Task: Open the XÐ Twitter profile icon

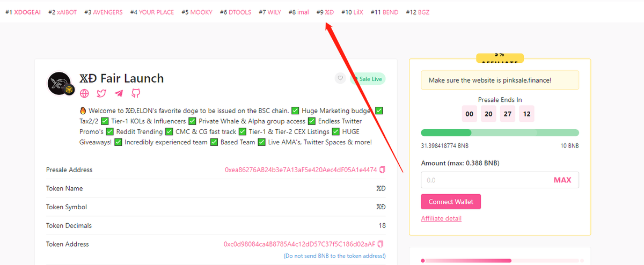Action: click(x=101, y=93)
